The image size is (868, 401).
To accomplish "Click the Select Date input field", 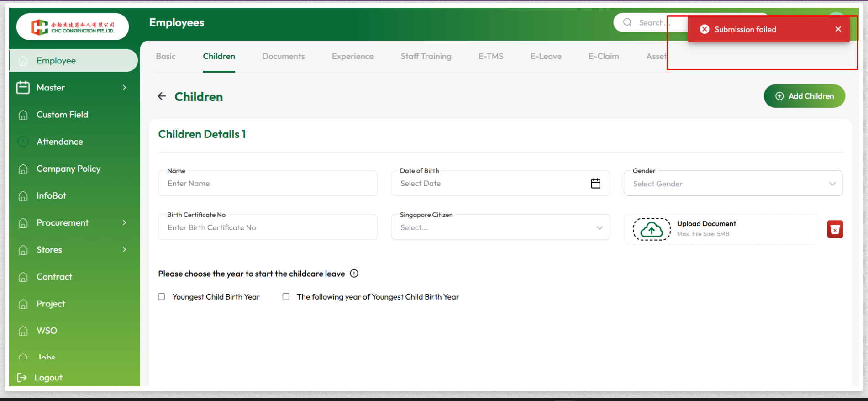I will [x=500, y=183].
